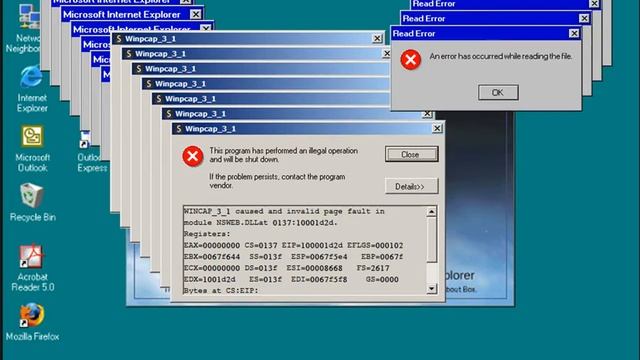Close the frontmost Winpcap_3_1 error dialog
This screenshot has height=360, width=640.
click(x=437, y=129)
